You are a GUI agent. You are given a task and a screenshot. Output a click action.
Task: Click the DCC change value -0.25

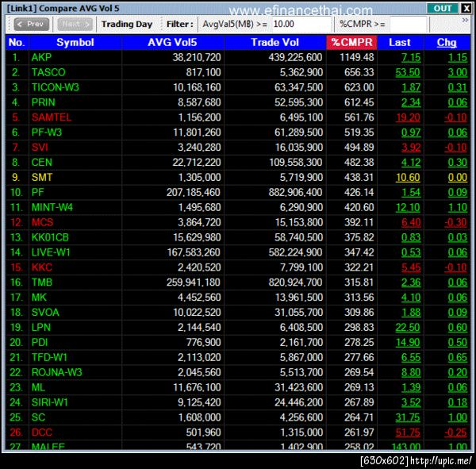pyautogui.click(x=455, y=432)
